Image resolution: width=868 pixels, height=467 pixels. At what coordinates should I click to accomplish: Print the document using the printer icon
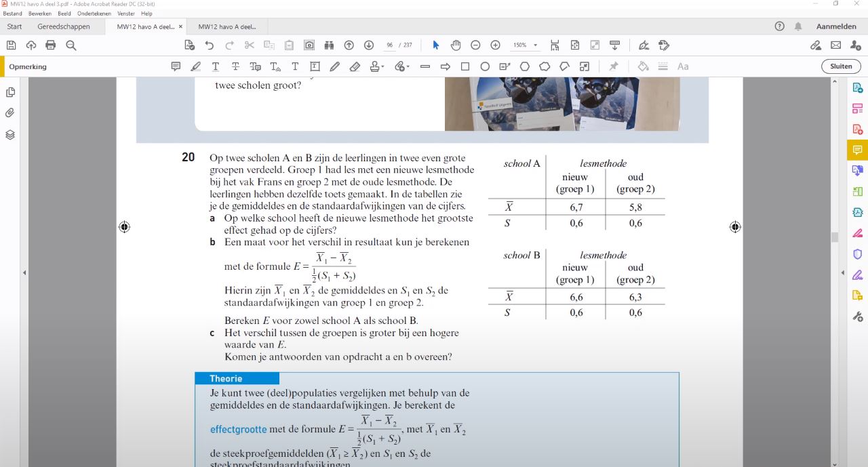click(x=51, y=45)
